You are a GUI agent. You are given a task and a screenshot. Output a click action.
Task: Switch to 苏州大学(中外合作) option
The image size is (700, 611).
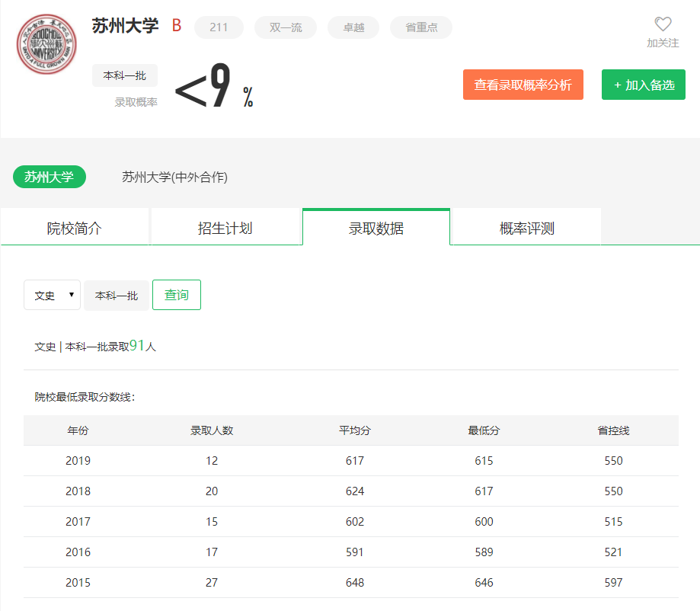click(x=174, y=178)
